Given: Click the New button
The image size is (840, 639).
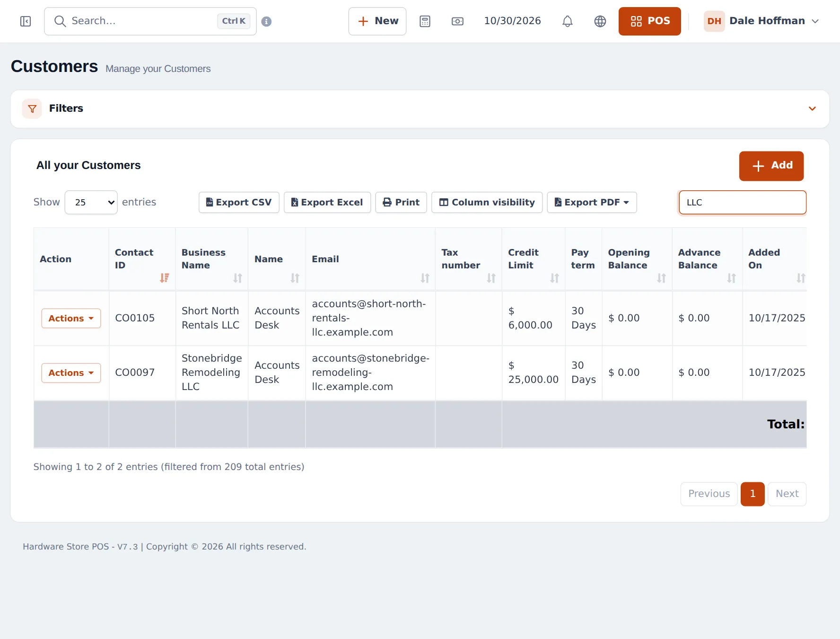Looking at the screenshot, I should pos(377,21).
